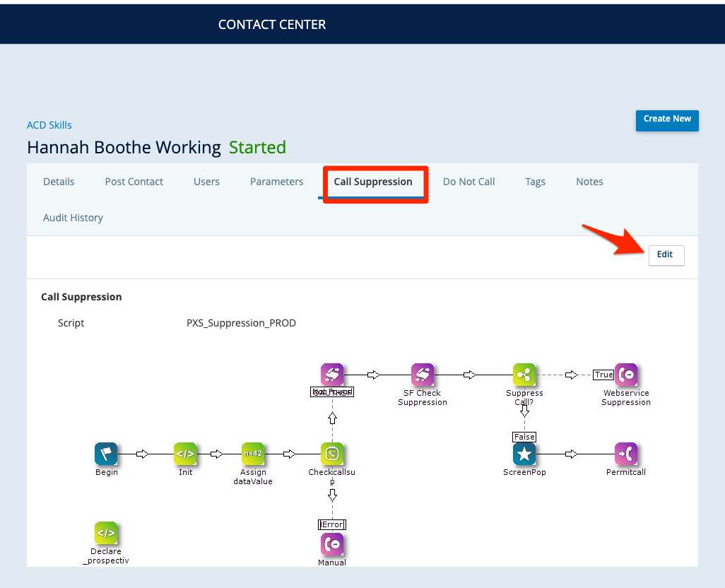Go to the Parameters tab
Image resolution: width=725 pixels, height=588 pixels.
coord(276,182)
